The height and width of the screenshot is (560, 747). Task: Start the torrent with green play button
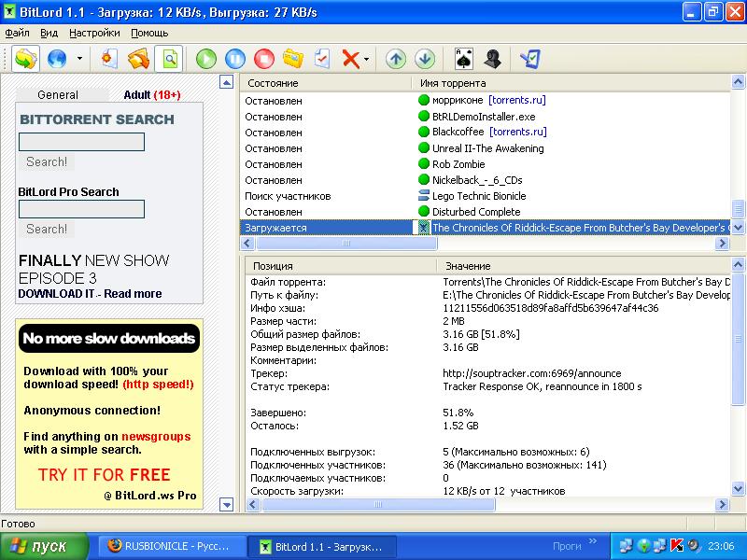[206, 59]
